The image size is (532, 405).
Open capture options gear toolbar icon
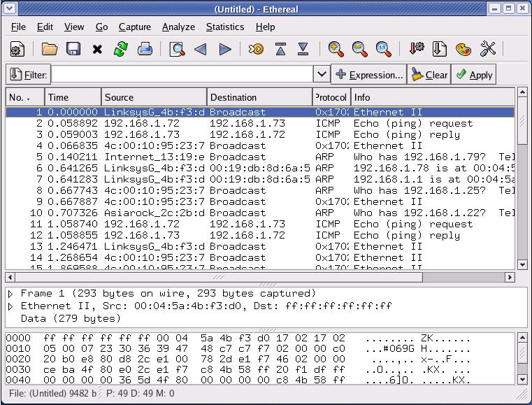coord(17,49)
